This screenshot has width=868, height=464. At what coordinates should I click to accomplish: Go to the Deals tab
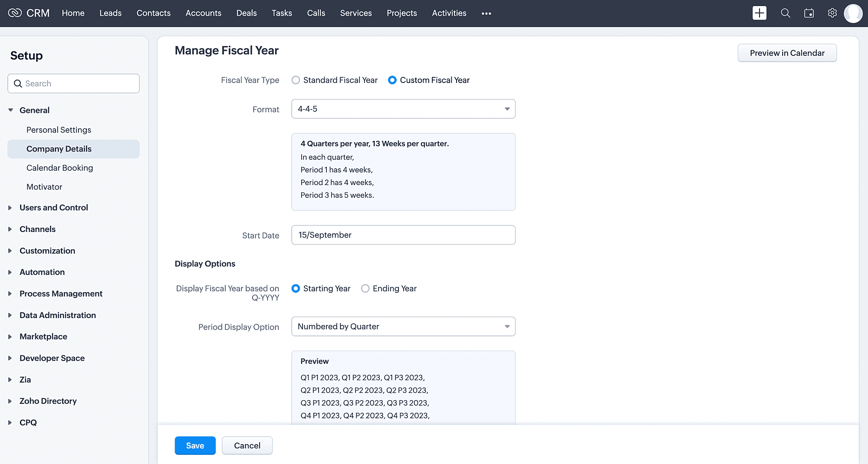246,13
